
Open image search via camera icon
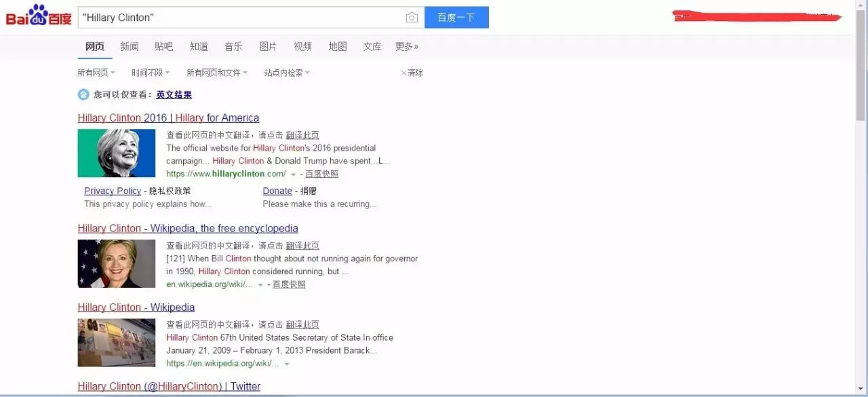(x=412, y=18)
